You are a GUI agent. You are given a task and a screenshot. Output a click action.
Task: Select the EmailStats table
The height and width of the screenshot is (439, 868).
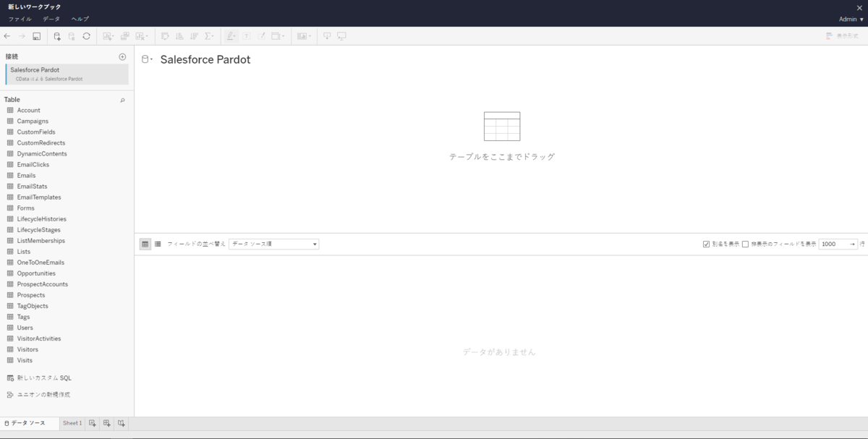pos(33,186)
